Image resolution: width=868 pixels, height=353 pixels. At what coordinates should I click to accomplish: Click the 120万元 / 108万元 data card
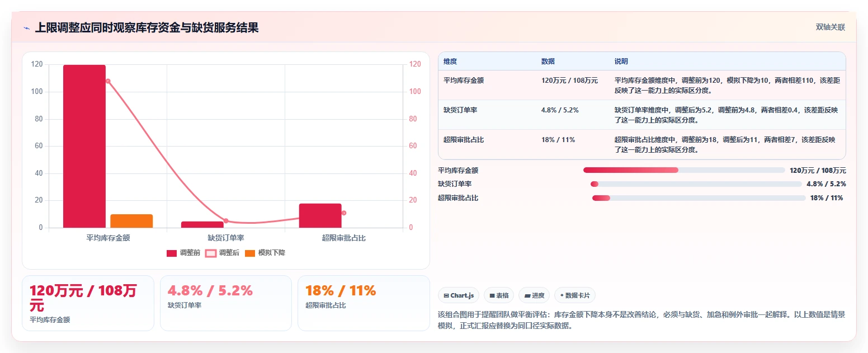point(88,303)
